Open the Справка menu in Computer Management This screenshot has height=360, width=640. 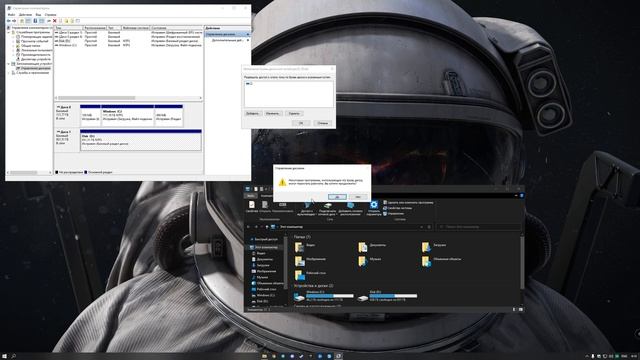pyautogui.click(x=51, y=14)
